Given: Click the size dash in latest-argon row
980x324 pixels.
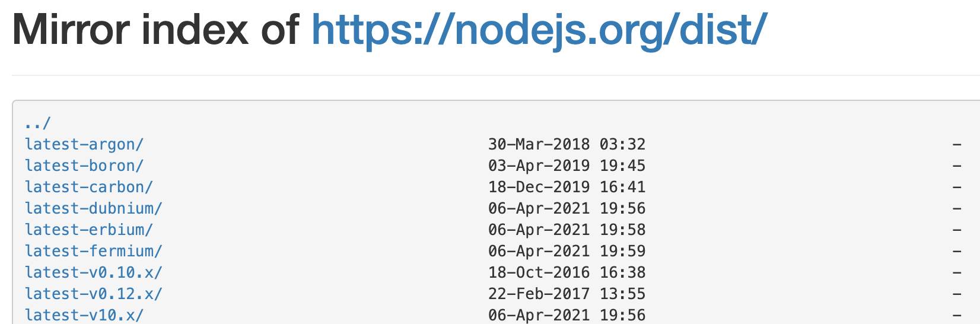Looking at the screenshot, I should [956, 144].
